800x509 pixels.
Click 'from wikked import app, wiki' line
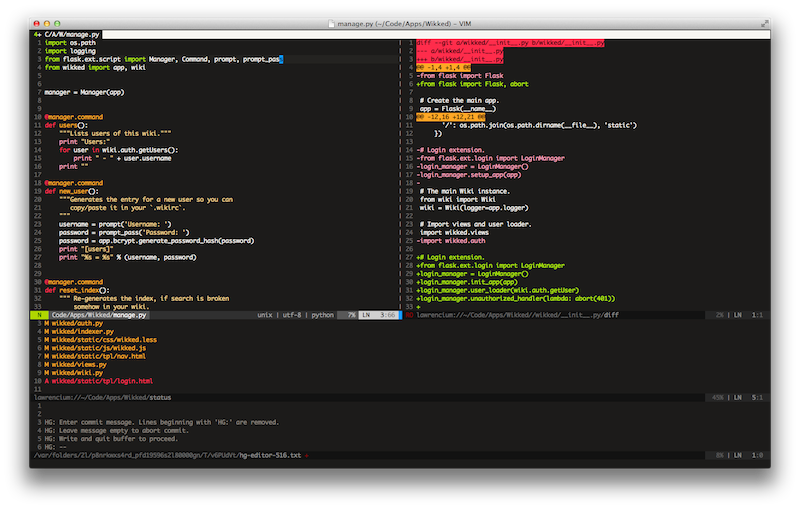(95, 67)
